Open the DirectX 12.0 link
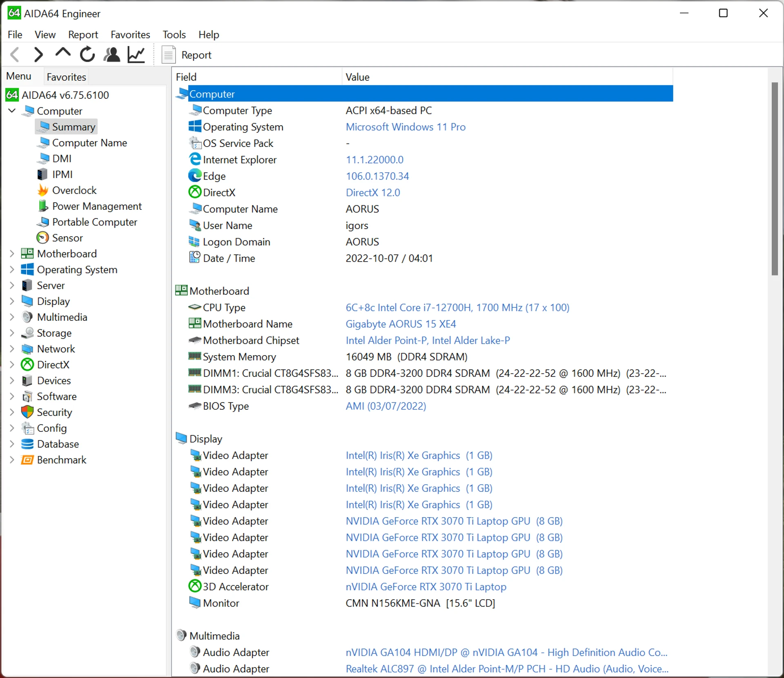 (373, 192)
